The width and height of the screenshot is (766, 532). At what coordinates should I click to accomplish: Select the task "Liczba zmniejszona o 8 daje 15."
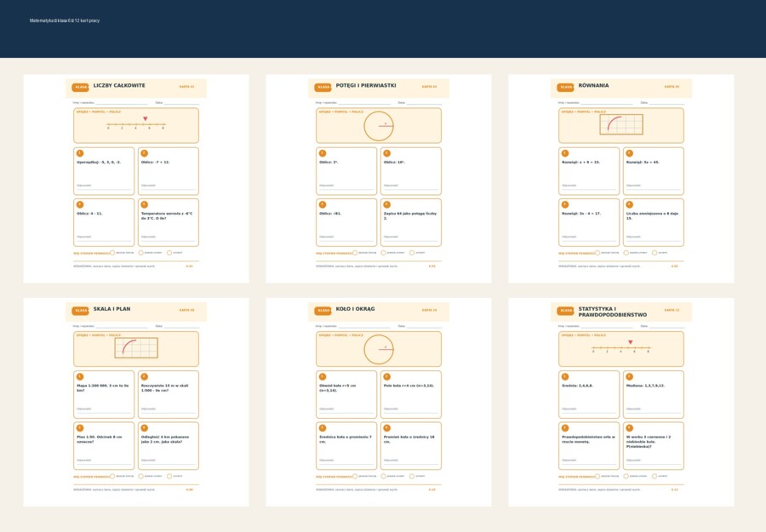pyautogui.click(x=654, y=222)
